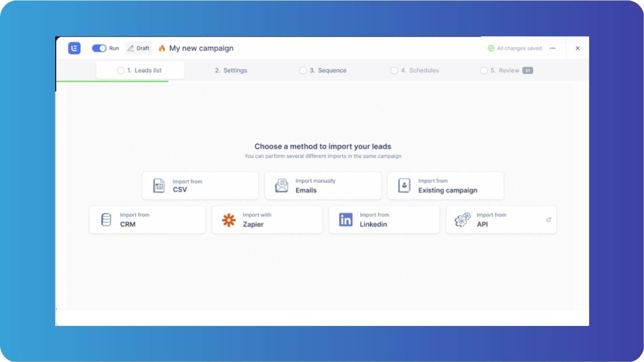Click the CRM database icon
Image resolution: width=644 pixels, height=362 pixels.
pos(106,220)
